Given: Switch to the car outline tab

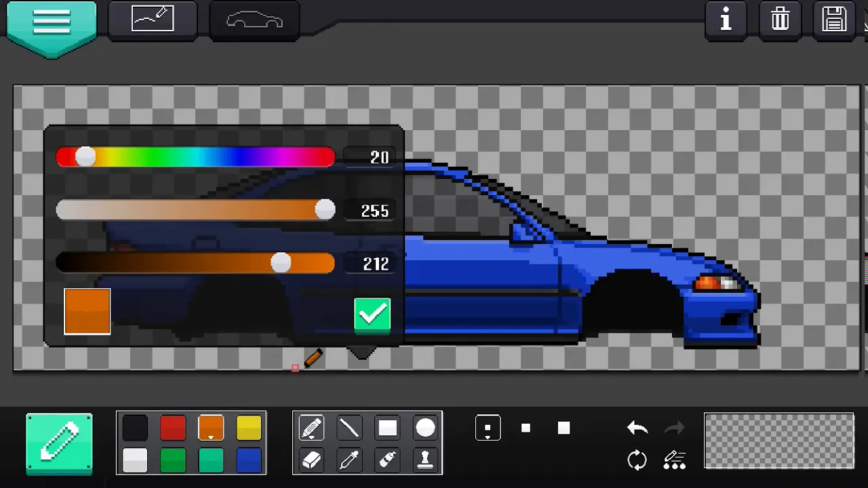Looking at the screenshot, I should [x=254, y=19].
